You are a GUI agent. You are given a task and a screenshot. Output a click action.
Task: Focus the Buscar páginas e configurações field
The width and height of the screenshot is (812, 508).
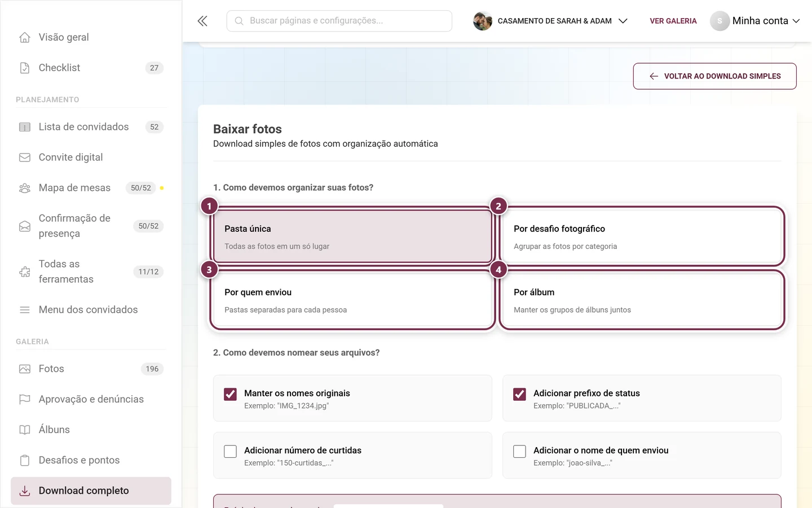(339, 21)
